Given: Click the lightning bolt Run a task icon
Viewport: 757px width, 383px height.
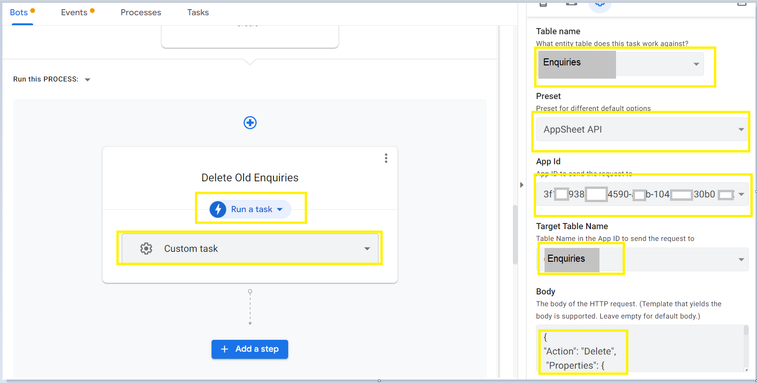Looking at the screenshot, I should (218, 209).
